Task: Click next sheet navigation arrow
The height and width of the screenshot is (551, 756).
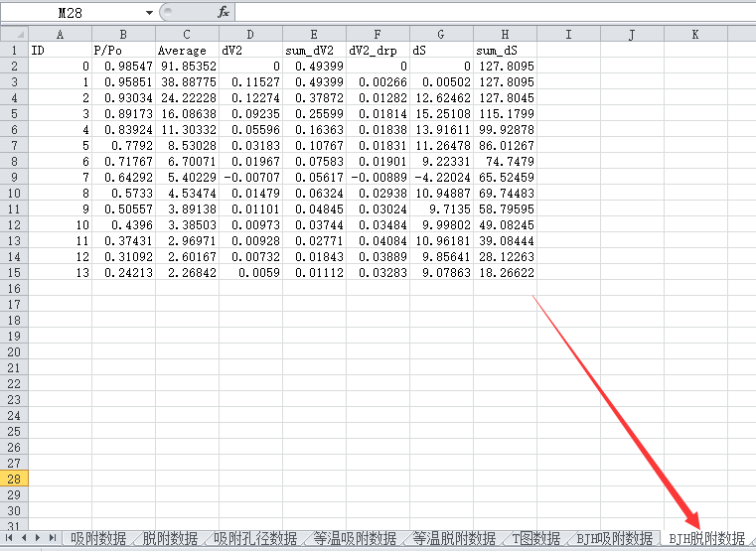Action: tap(38, 537)
